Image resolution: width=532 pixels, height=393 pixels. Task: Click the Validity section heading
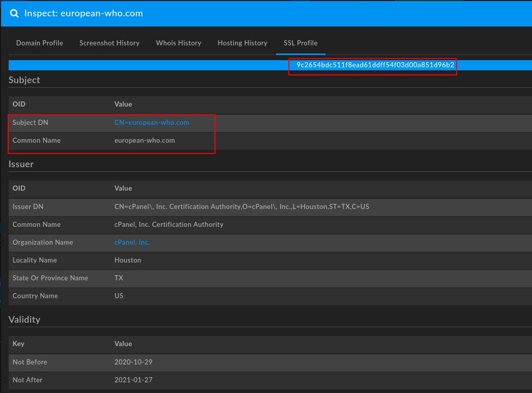tap(24, 320)
